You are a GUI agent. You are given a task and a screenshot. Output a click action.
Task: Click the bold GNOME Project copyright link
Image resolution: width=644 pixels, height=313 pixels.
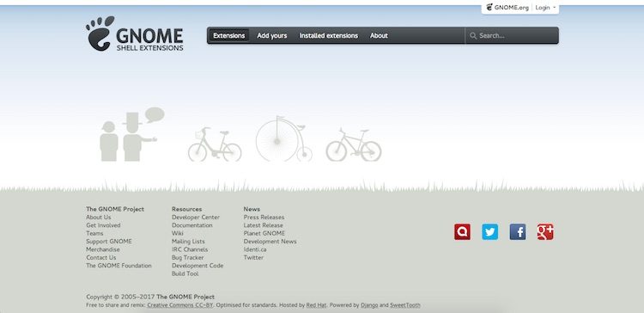[x=185, y=297]
